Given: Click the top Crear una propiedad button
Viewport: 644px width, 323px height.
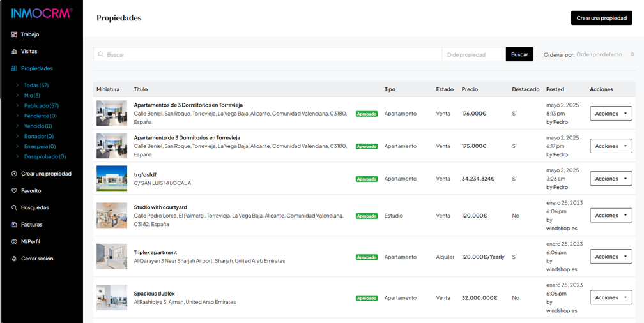Looking at the screenshot, I should point(601,18).
